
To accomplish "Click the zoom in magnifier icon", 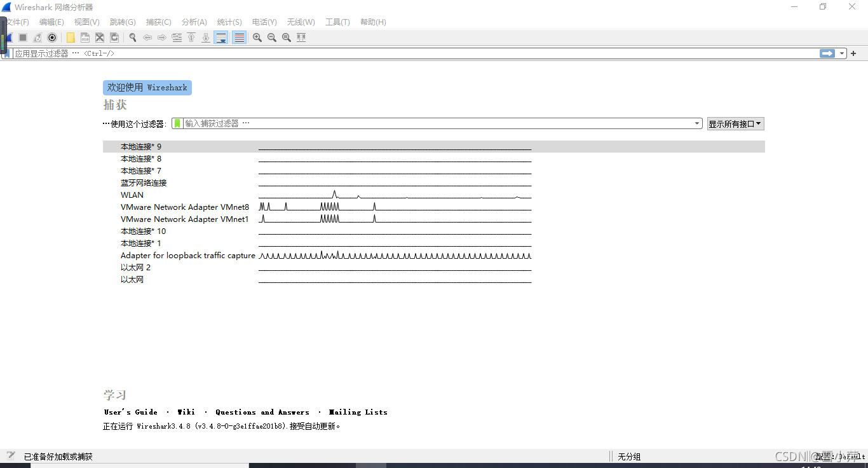I will click(x=257, y=38).
